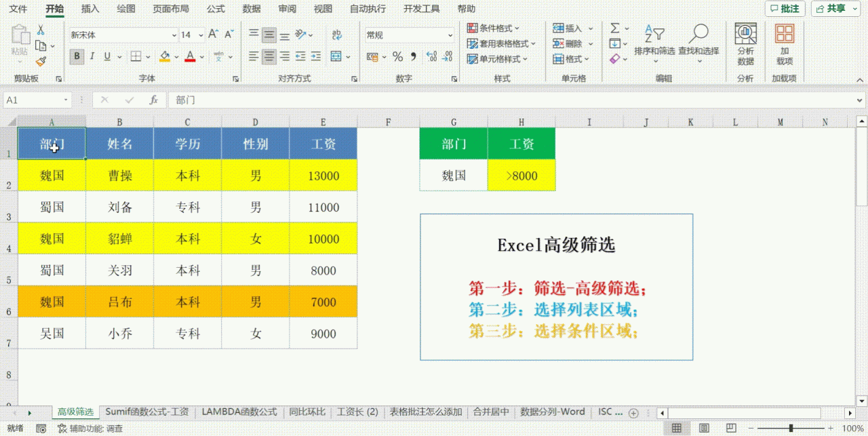Open 排序和筛选 sort and filter menu

click(x=655, y=44)
